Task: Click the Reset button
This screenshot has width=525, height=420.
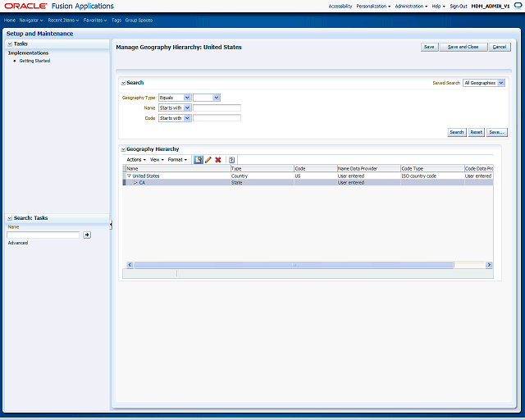Action: click(476, 132)
